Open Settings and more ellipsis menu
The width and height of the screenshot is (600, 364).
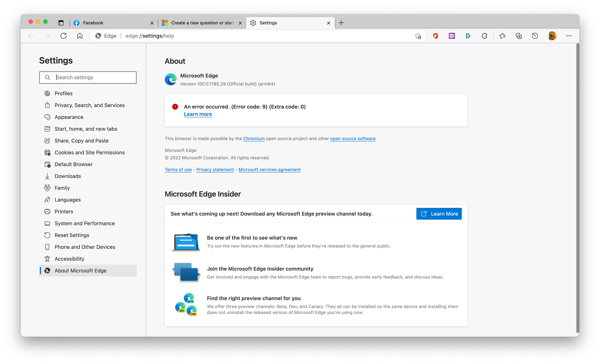(569, 36)
